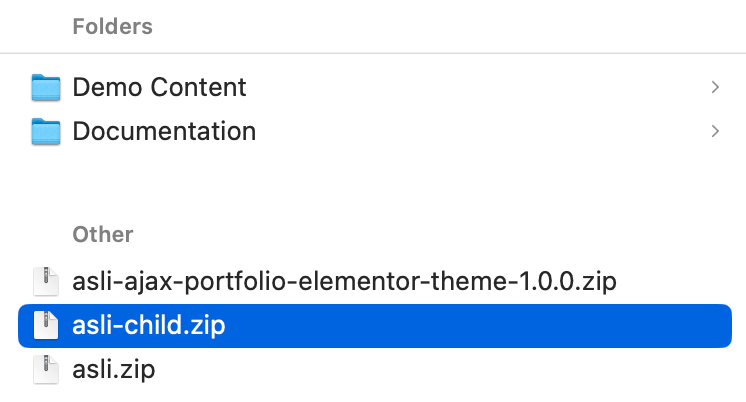746x402 pixels.
Task: Expand Demo Content using its right chevron
Action: (x=715, y=87)
